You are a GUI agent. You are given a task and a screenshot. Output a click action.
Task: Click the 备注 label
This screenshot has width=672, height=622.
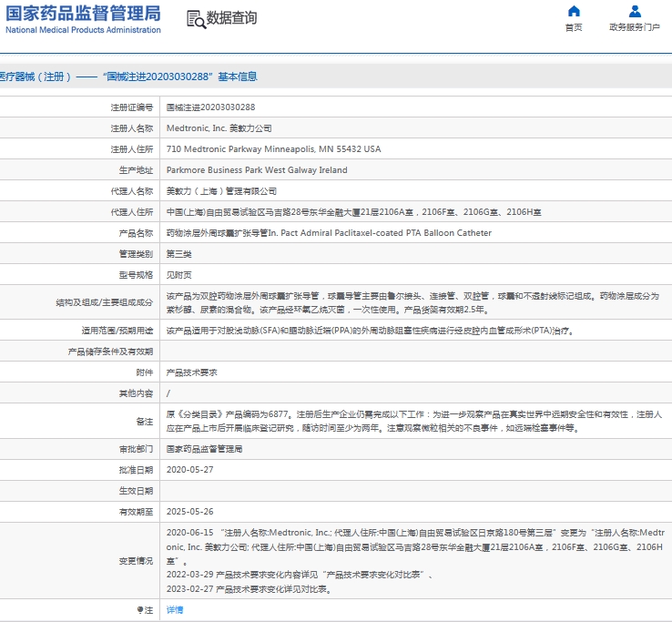[145, 422]
